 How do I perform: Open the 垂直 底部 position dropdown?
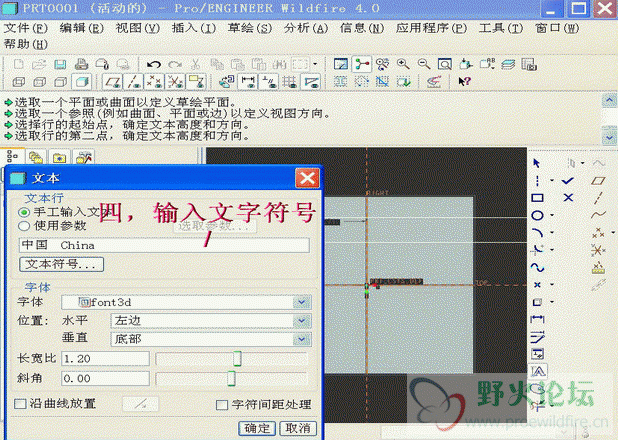(302, 339)
